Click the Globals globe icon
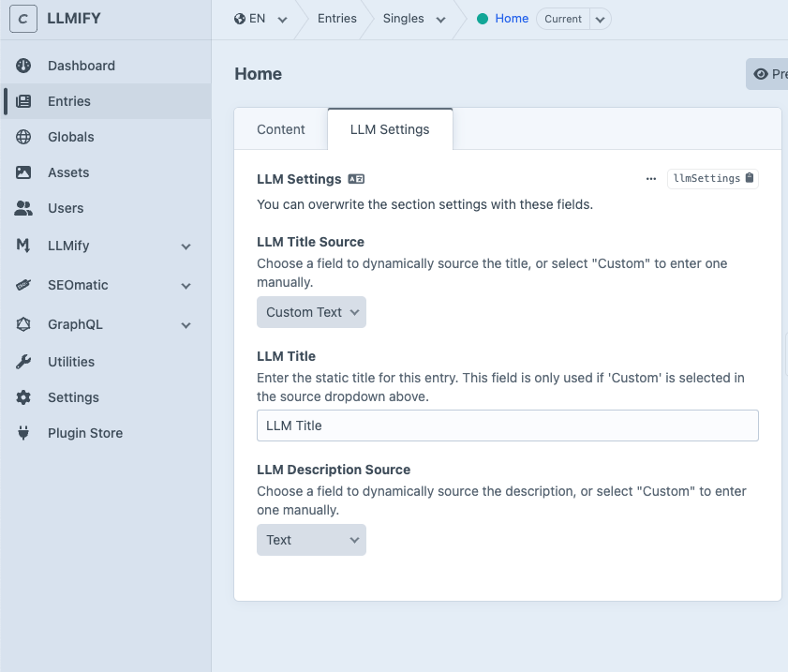The height and width of the screenshot is (672, 788). point(23,137)
